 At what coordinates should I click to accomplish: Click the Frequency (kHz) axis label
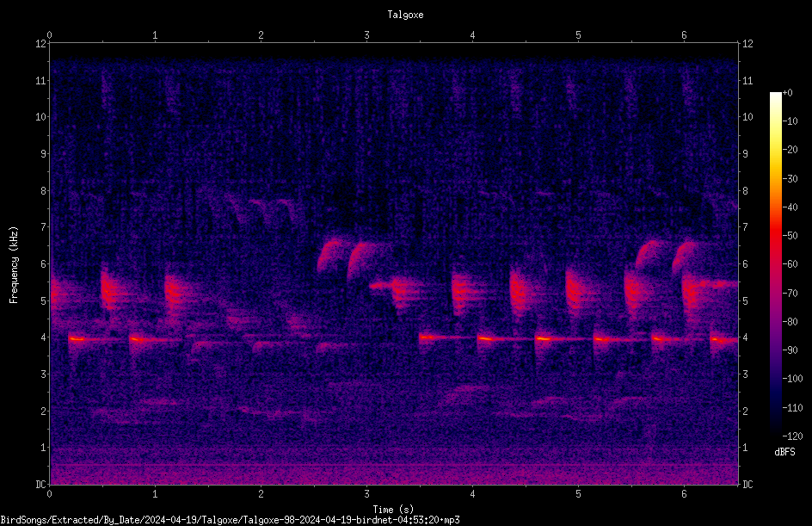pos(14,265)
